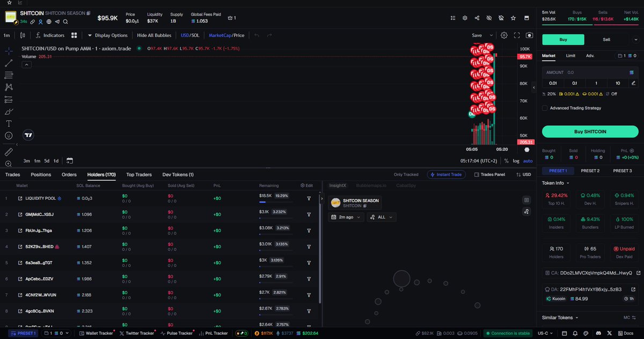This screenshot has height=339, width=644.
Task: Switch chart between MarketCap and Price
Action: [x=226, y=35]
